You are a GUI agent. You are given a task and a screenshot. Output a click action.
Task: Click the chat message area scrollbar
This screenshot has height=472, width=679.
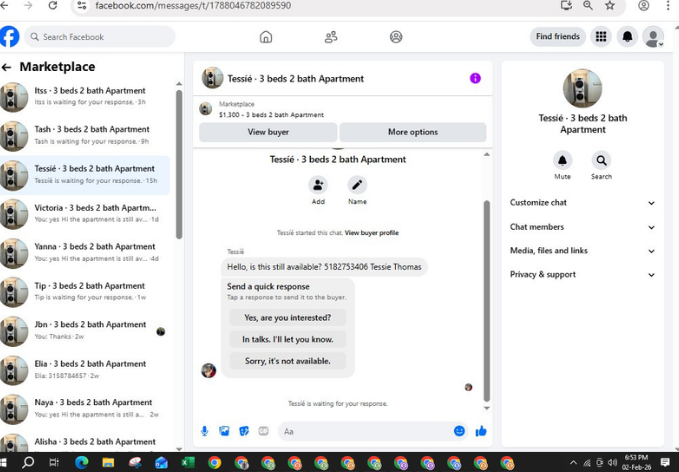coord(487,301)
